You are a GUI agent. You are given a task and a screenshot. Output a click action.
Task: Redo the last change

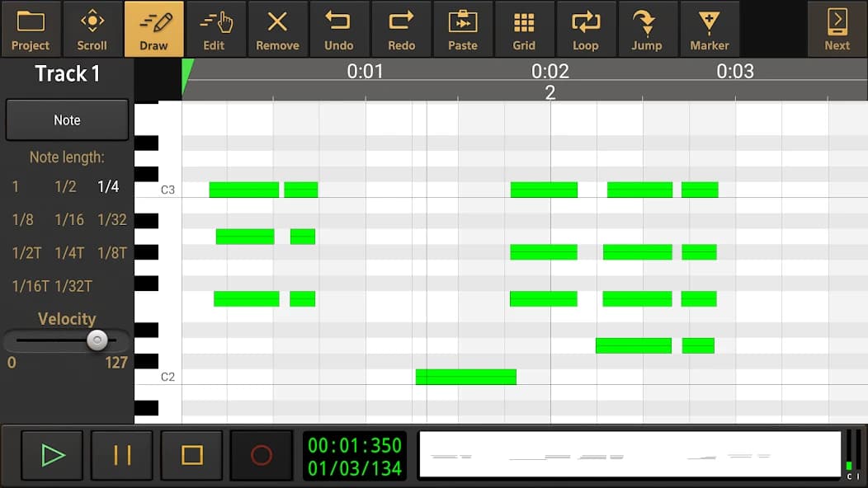[x=402, y=29]
